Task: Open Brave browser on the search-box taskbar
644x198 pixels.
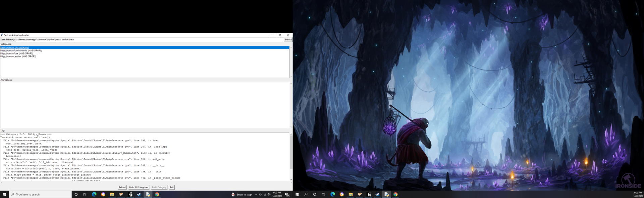Action: (x=103, y=194)
